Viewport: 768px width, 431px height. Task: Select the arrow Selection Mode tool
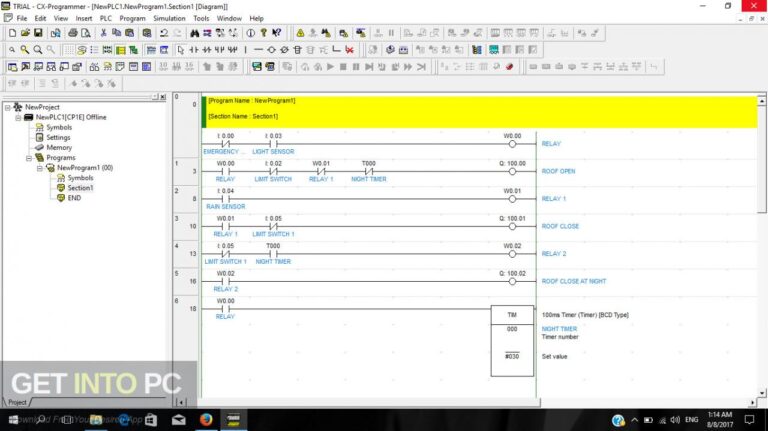point(181,49)
